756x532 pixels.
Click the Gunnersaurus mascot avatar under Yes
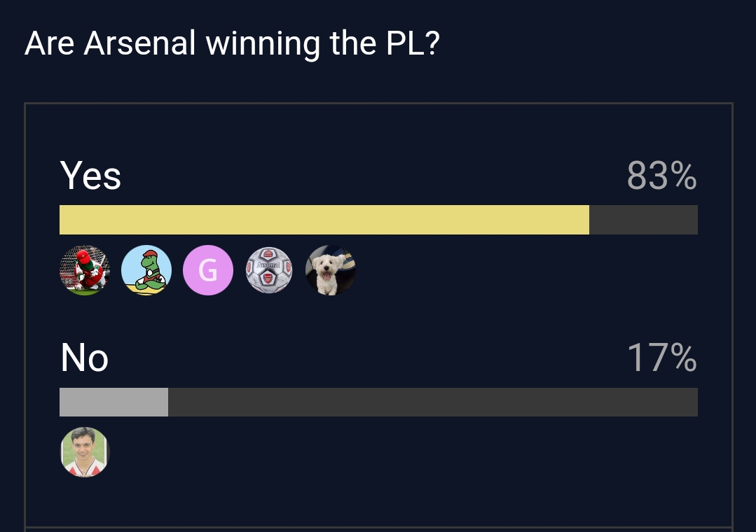[x=85, y=270]
